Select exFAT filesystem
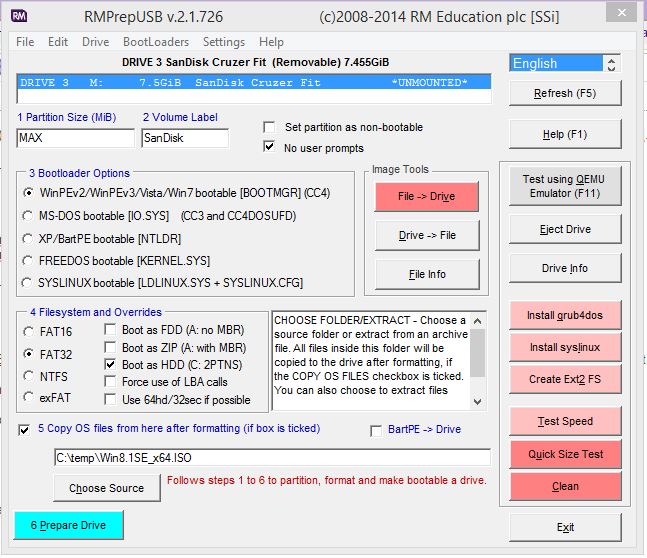 tap(28, 397)
